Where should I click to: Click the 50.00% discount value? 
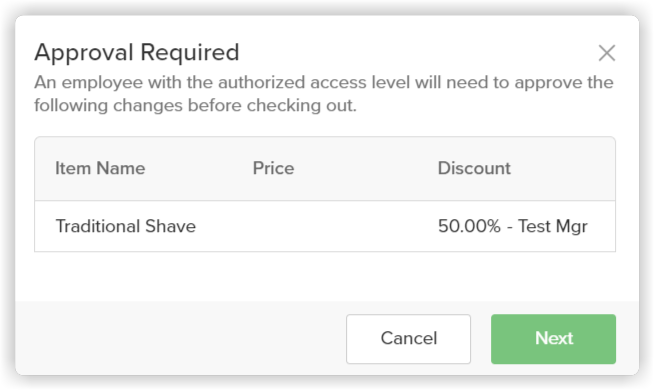(x=469, y=226)
